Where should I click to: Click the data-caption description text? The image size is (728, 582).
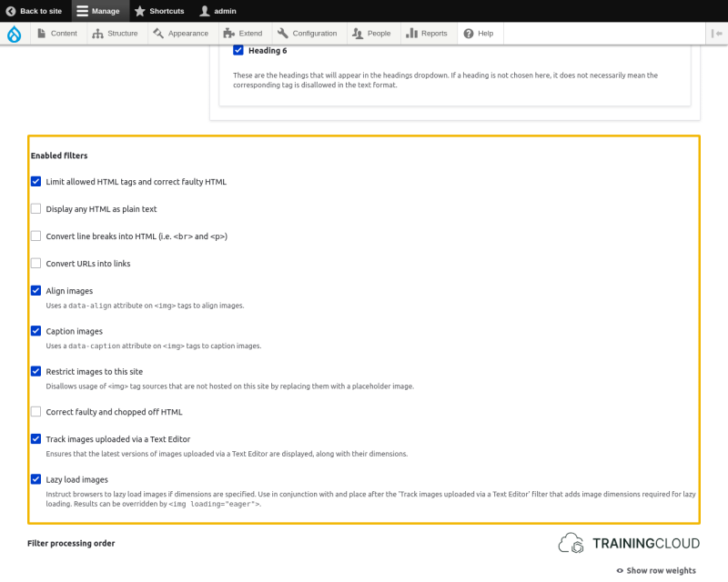(x=154, y=346)
